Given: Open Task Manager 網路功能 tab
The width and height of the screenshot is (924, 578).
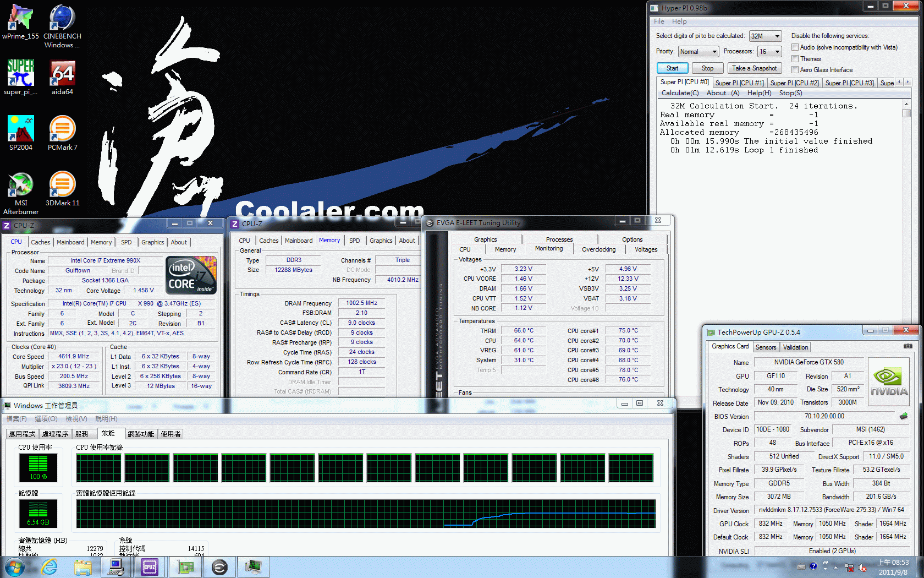Looking at the screenshot, I should 141,434.
